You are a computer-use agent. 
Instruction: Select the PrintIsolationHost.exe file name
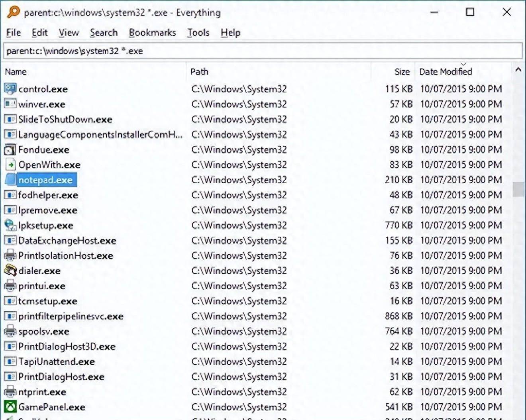point(66,255)
